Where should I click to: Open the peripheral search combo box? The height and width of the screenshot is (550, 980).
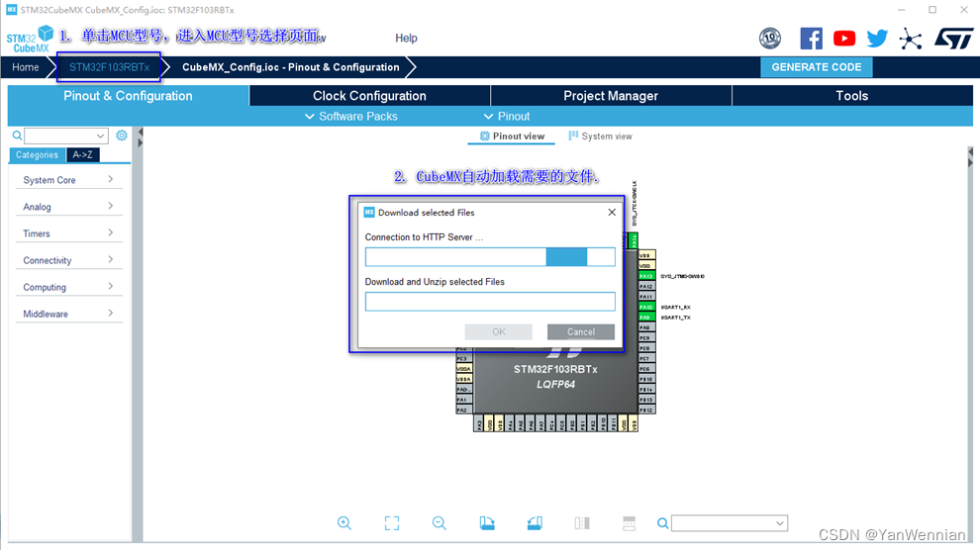click(x=66, y=136)
